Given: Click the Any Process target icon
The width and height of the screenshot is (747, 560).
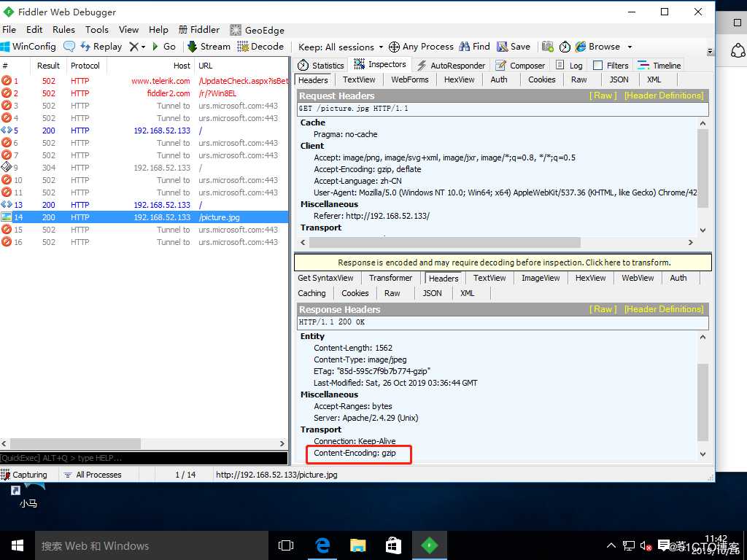Looking at the screenshot, I should (394, 47).
